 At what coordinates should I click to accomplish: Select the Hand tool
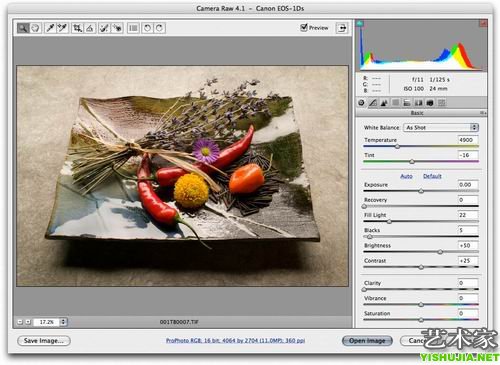[x=35, y=28]
